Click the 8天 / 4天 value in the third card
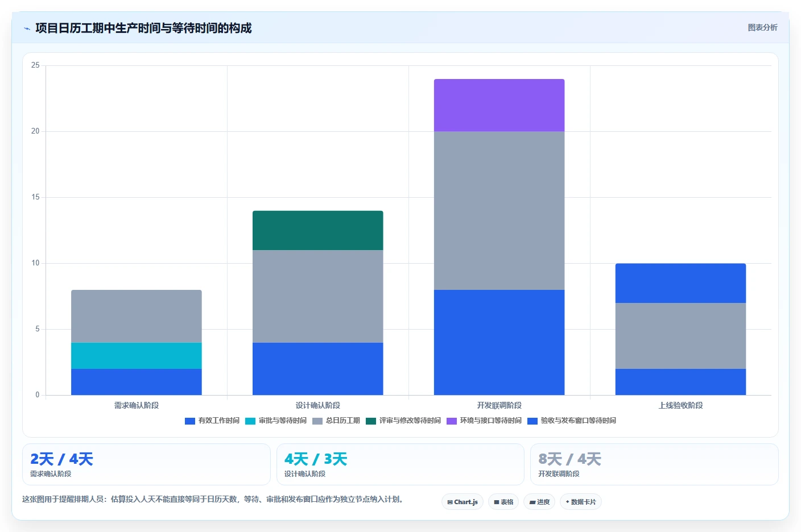 (569, 459)
